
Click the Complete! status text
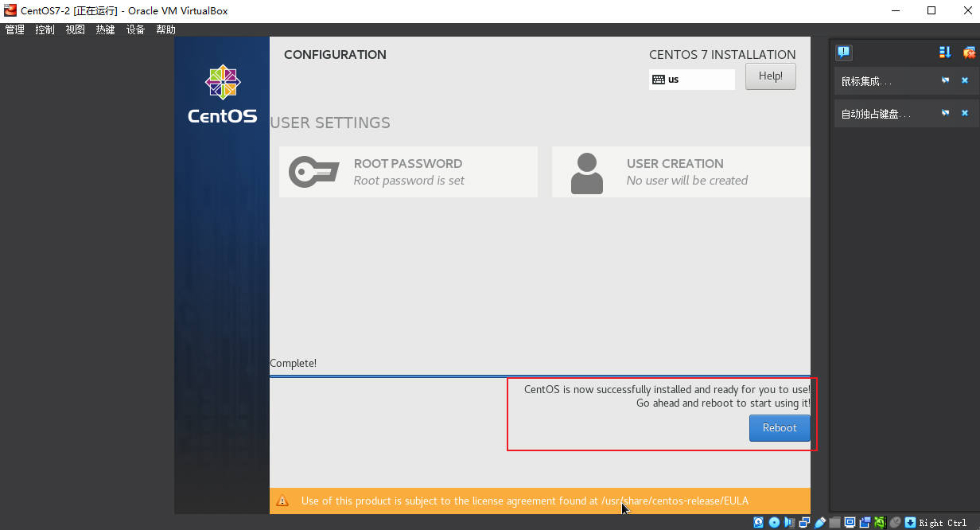(293, 363)
